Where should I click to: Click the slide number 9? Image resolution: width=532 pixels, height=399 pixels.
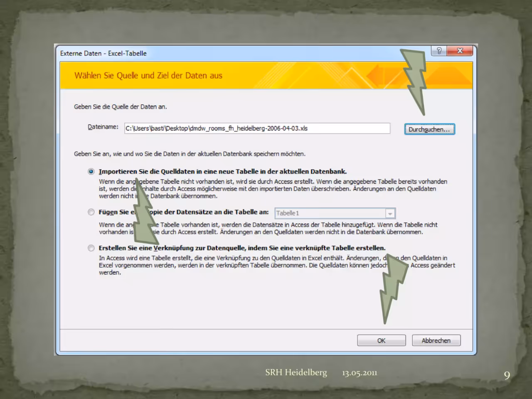tap(507, 375)
